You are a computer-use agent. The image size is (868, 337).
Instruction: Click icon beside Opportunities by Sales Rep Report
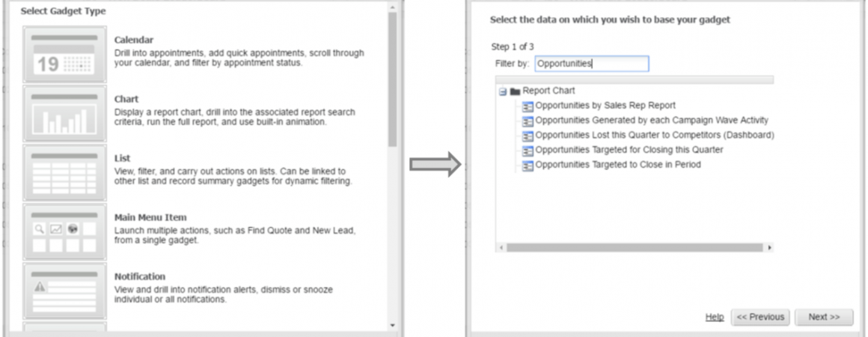(x=528, y=106)
